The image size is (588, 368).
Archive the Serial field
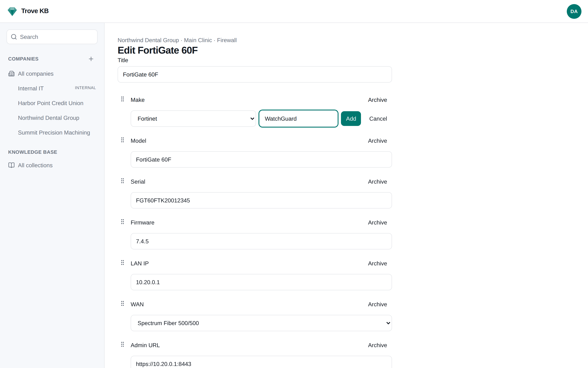(x=377, y=182)
